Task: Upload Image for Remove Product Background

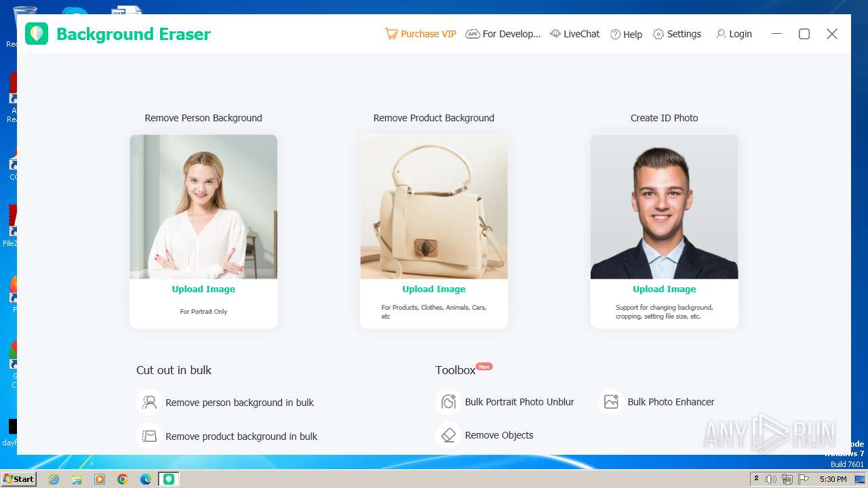Action: pos(434,289)
